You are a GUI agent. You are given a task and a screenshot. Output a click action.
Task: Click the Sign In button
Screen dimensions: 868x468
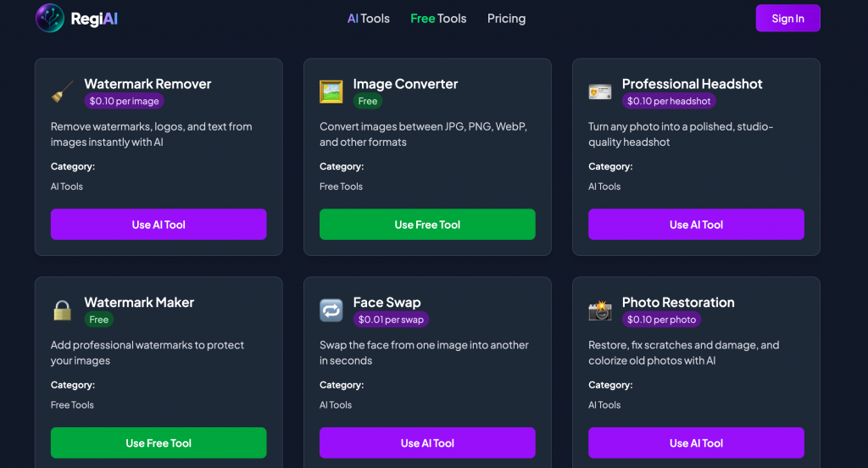(x=787, y=19)
